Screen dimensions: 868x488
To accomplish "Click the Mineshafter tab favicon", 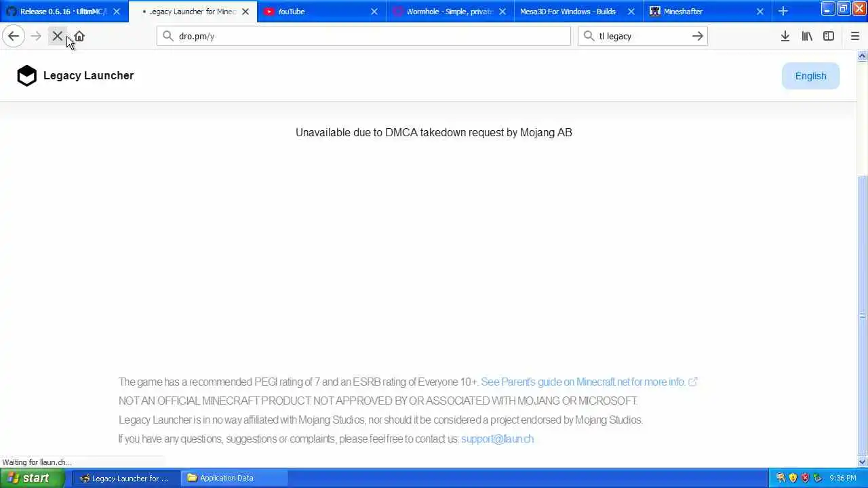I will [x=655, y=12].
